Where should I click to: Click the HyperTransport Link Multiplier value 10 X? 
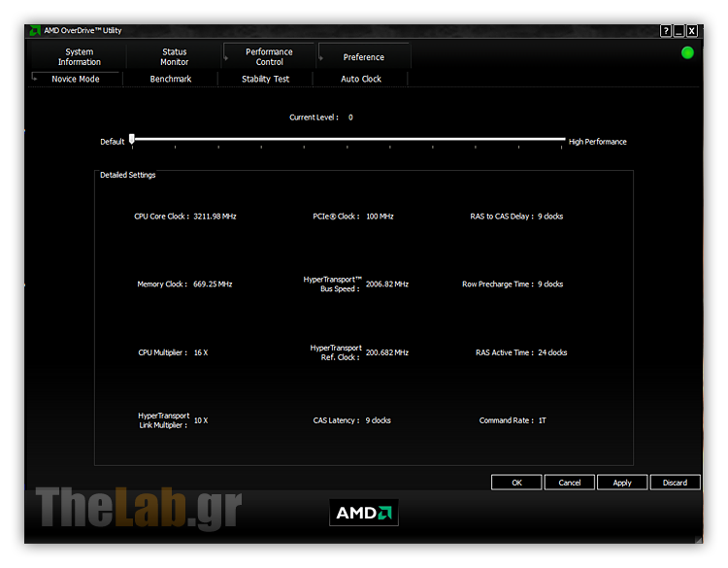click(201, 420)
